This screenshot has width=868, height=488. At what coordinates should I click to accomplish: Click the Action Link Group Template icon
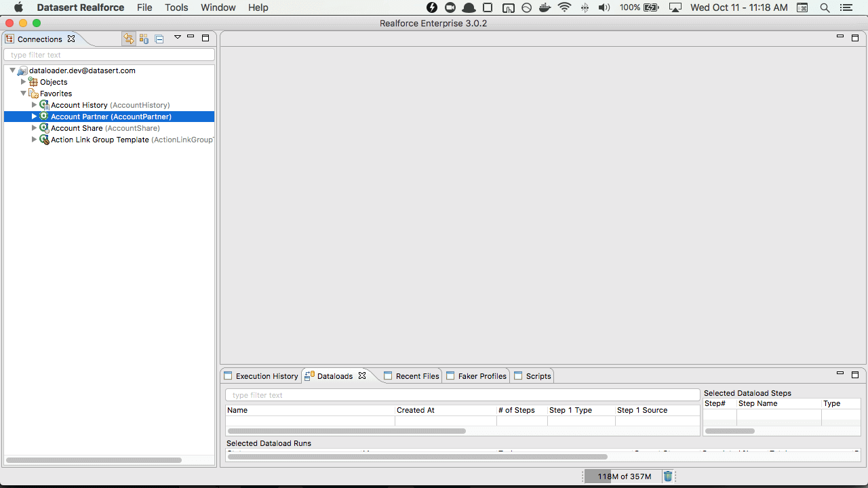pos(44,140)
